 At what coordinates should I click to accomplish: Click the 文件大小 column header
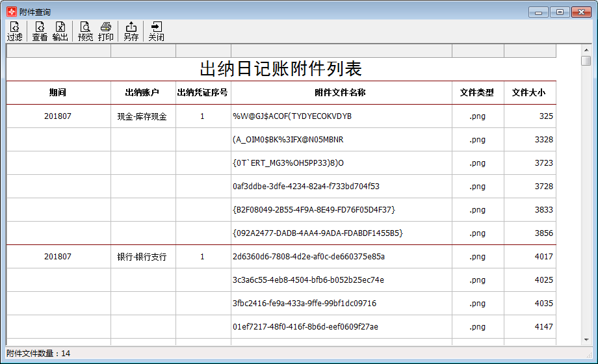(x=529, y=92)
